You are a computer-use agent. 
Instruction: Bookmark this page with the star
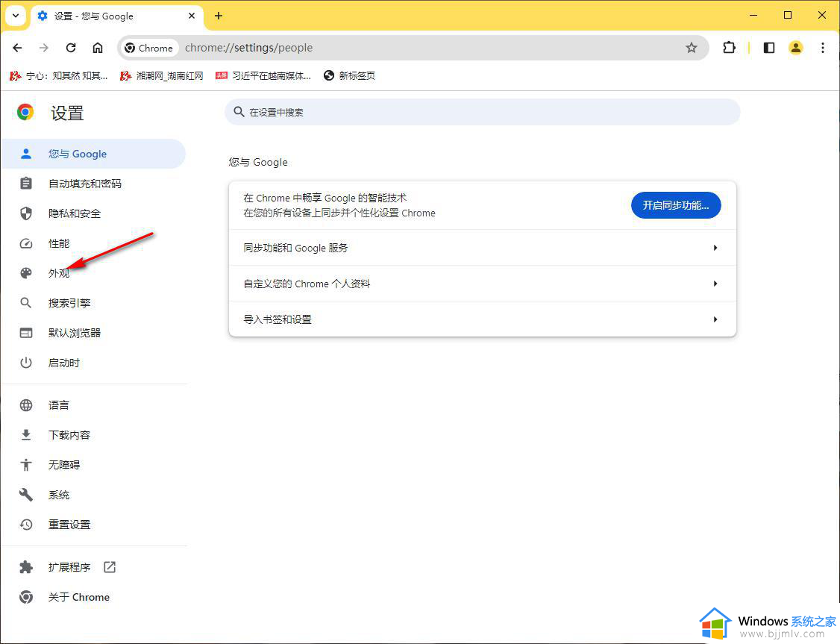click(x=692, y=48)
